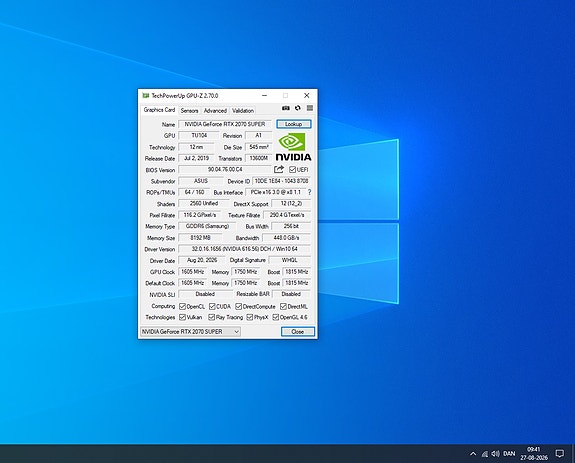Click the screenshot camera icon in GPU-Z
The image size is (575, 463).
286,108
